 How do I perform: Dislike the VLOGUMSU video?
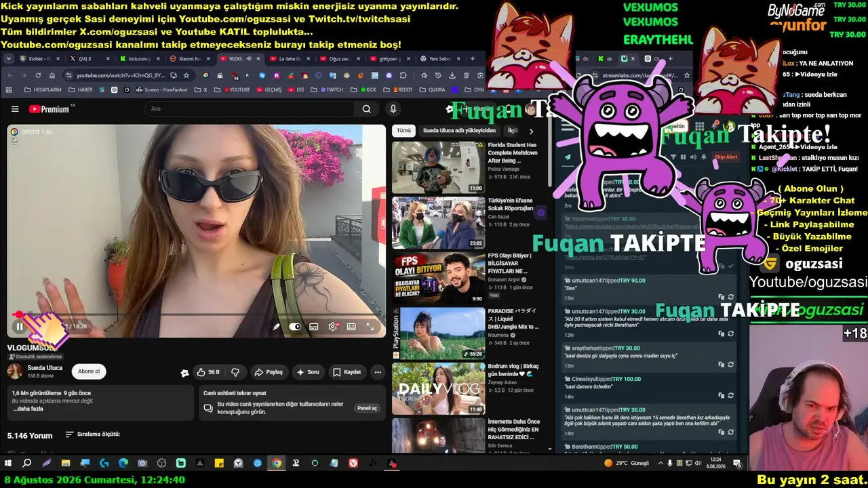pos(235,372)
